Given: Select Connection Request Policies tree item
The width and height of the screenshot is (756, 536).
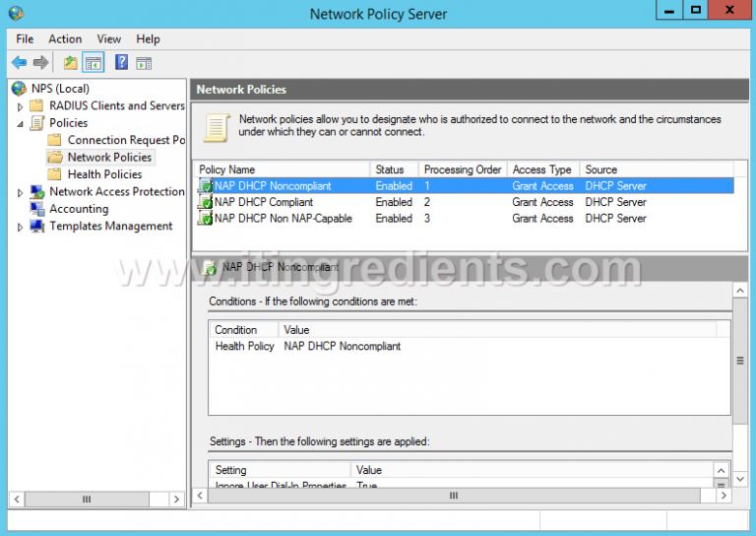Looking at the screenshot, I should (x=126, y=140).
